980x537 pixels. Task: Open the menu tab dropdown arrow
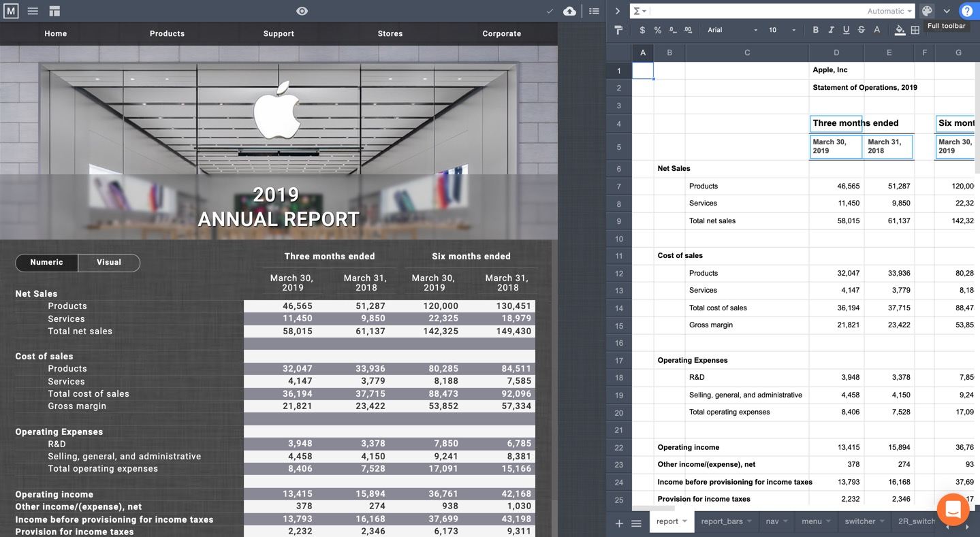(x=828, y=521)
